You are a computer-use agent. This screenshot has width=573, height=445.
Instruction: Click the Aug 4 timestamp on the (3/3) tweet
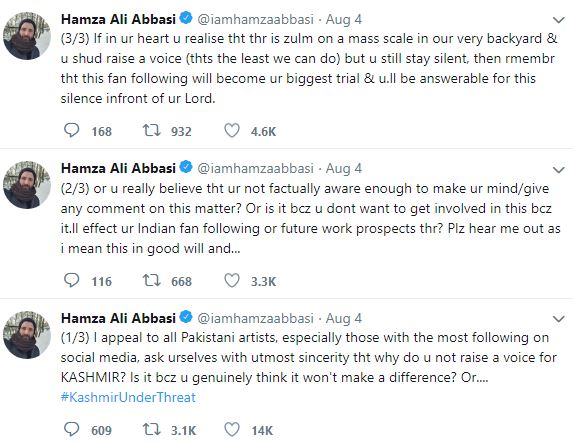coord(344,19)
